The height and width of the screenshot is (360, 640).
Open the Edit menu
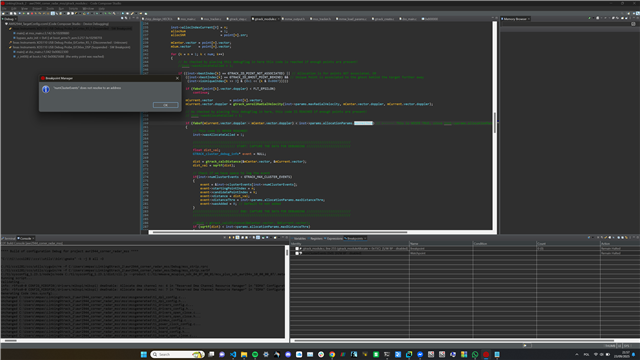(13, 8)
